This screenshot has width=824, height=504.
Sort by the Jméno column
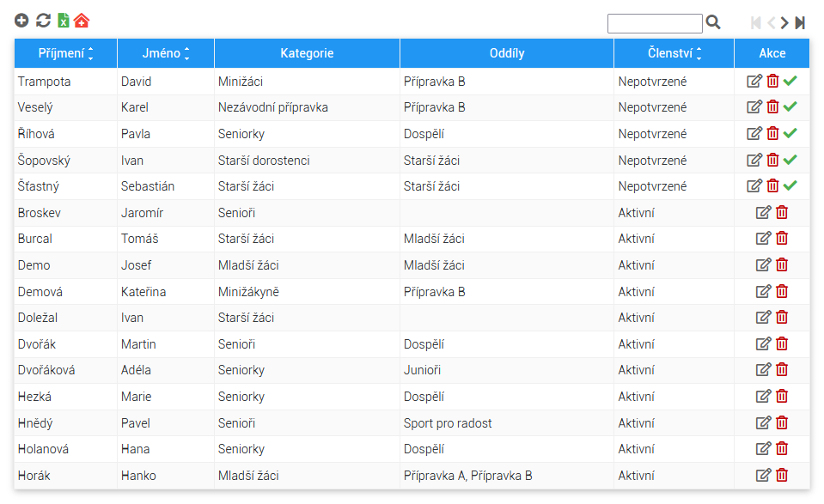[x=166, y=53]
